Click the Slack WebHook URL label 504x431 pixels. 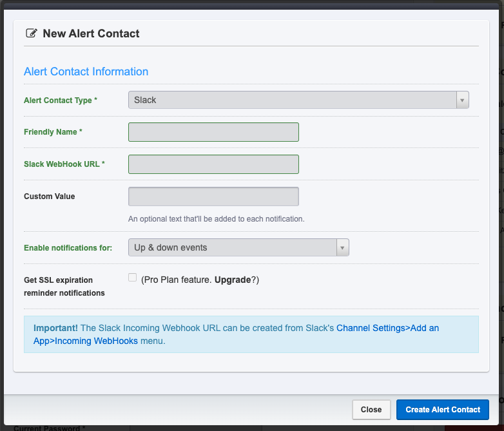pos(64,164)
